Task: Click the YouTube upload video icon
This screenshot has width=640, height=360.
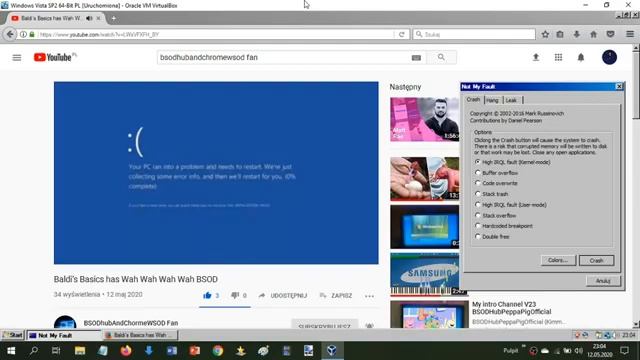Action: [536, 58]
